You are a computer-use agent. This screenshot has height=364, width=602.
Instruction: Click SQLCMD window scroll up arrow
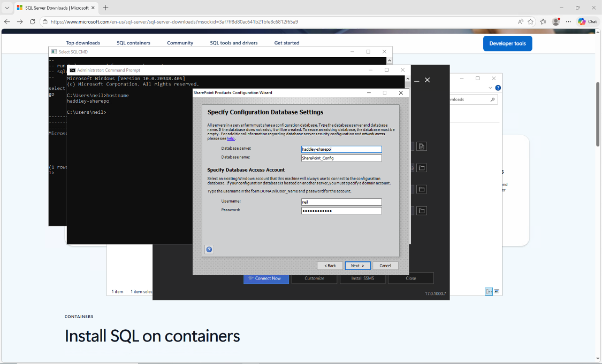tap(390, 60)
